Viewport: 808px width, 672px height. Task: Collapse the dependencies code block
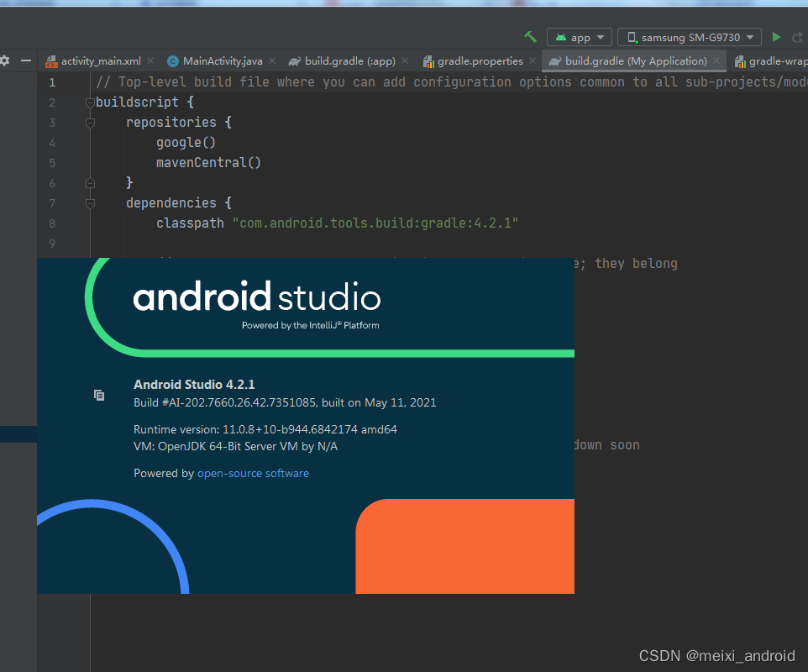(x=90, y=203)
